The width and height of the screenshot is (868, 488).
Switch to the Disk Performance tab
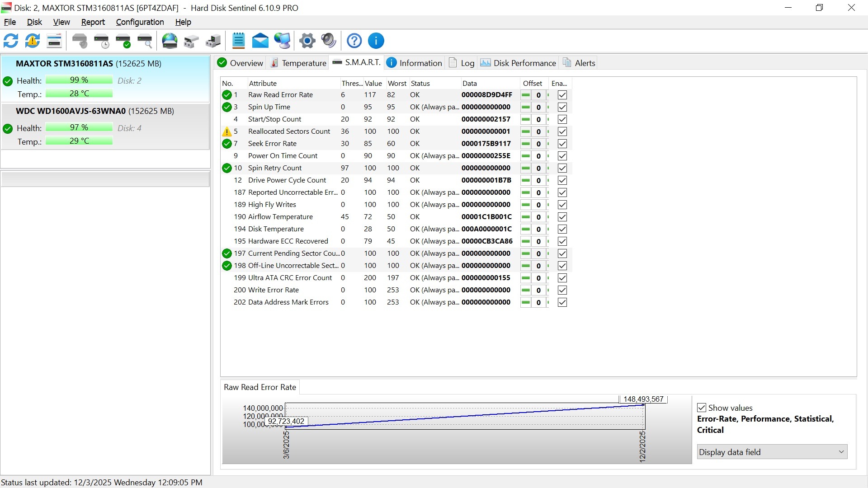point(518,63)
